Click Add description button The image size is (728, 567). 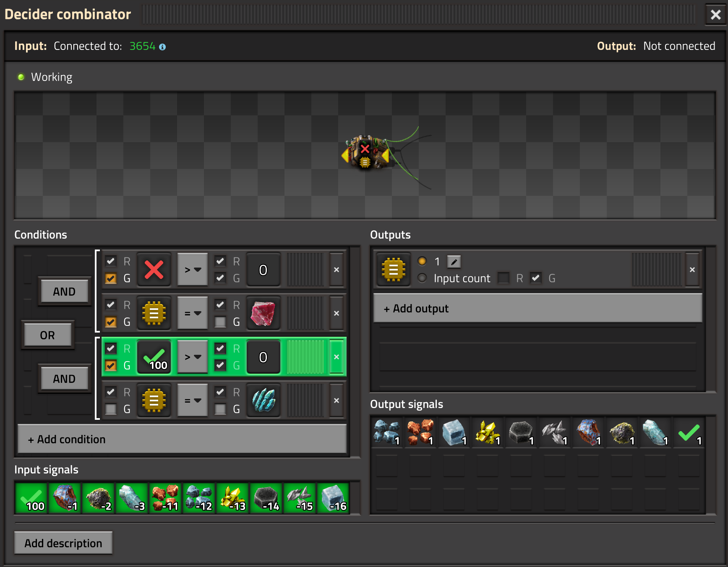(63, 543)
